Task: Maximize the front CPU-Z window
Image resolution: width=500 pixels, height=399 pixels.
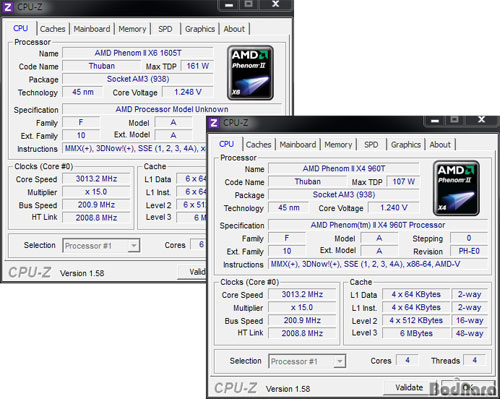Action: click(454, 120)
